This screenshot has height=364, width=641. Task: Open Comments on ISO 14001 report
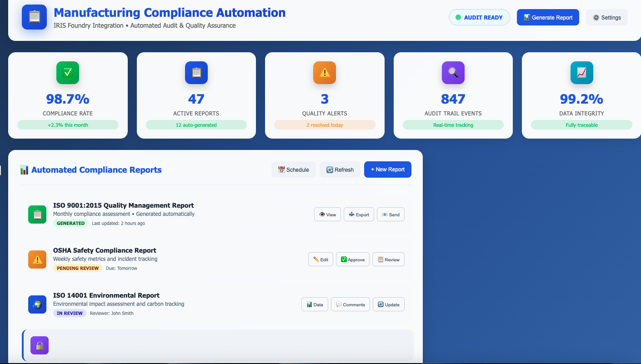350,304
